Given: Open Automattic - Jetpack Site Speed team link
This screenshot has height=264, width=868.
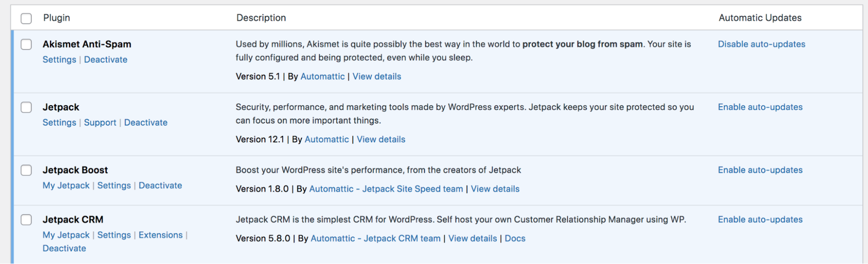Looking at the screenshot, I should [x=386, y=189].
